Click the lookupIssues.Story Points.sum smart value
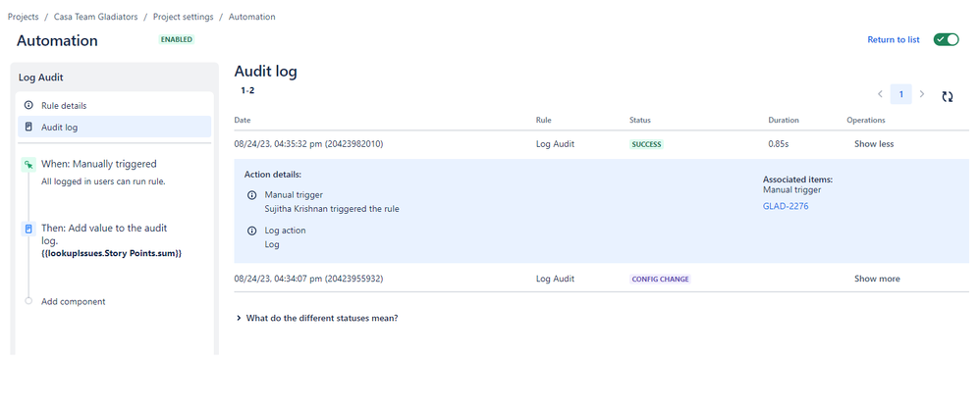This screenshot has height=412, width=980. [x=111, y=253]
